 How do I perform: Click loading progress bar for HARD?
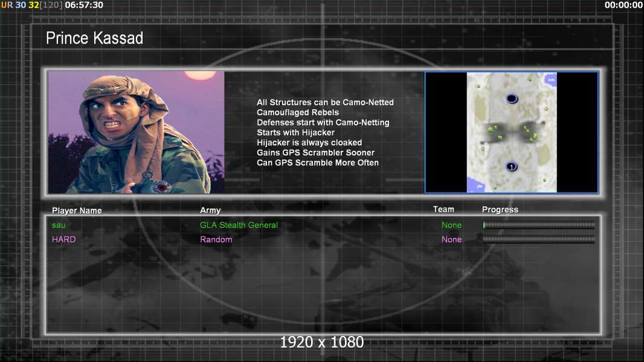(x=539, y=240)
